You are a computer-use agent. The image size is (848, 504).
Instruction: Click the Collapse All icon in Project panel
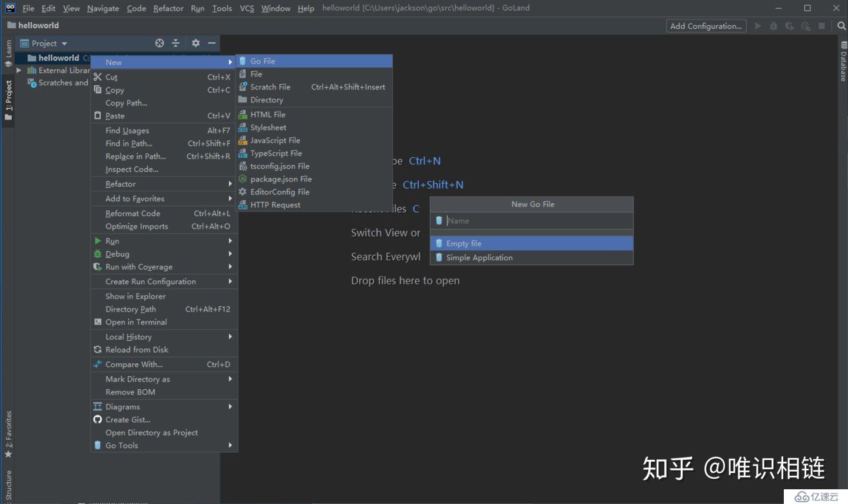[x=175, y=43]
